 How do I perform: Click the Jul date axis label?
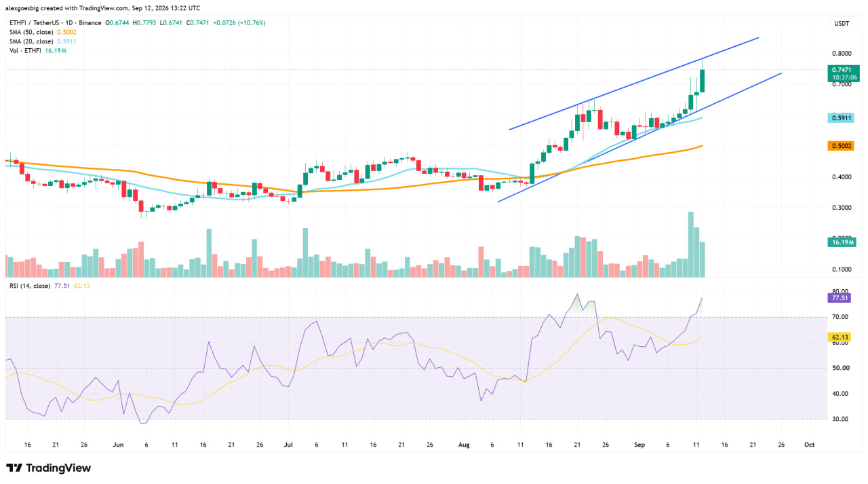click(288, 445)
